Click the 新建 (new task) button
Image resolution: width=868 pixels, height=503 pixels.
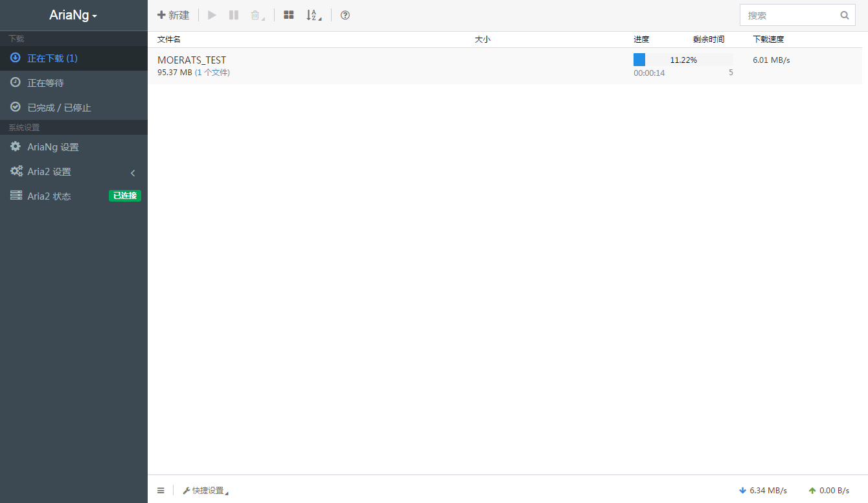(174, 15)
